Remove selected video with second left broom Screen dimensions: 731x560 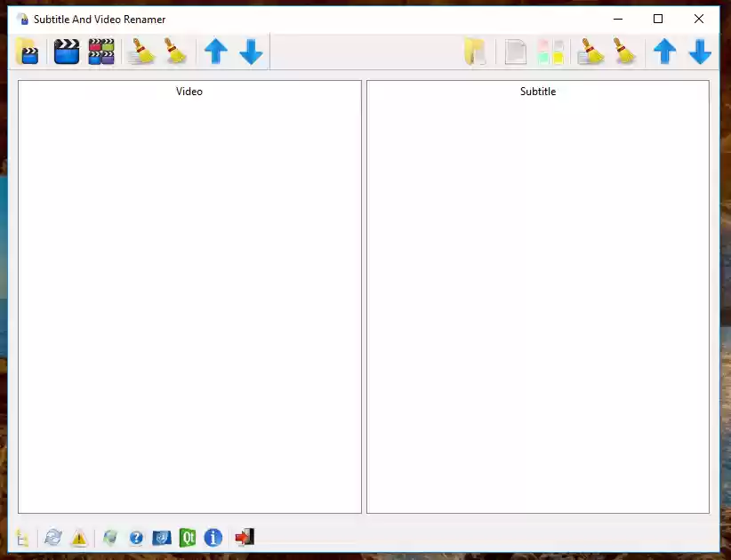point(175,52)
